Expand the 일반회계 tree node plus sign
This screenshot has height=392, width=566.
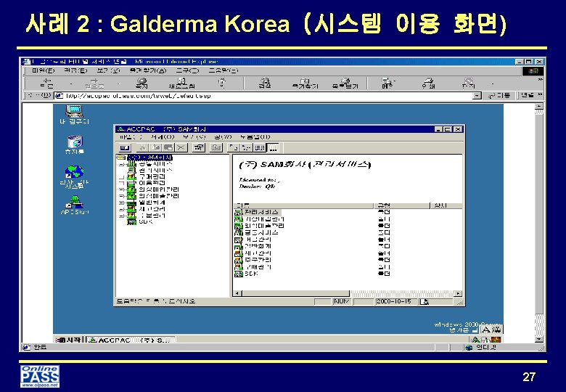pos(122,203)
